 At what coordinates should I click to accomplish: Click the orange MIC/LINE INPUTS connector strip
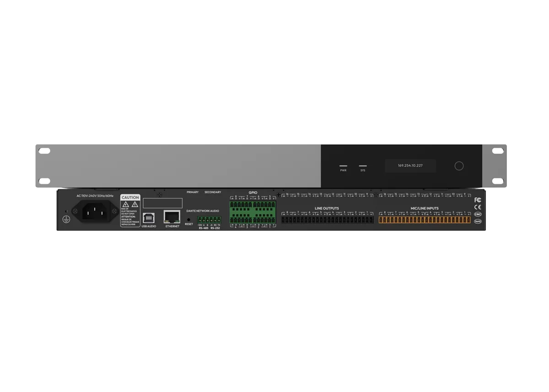(x=424, y=220)
